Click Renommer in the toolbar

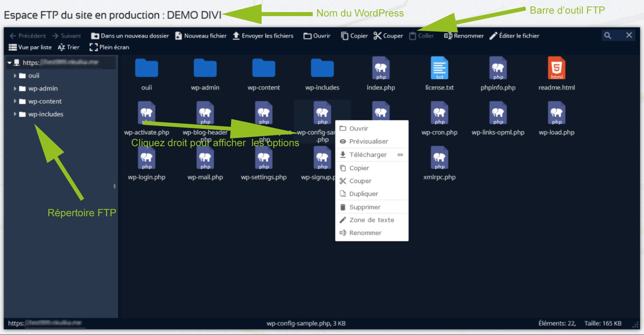coord(464,36)
